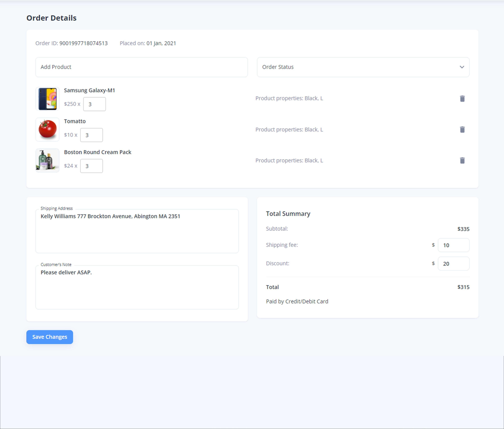Open Boston Round Cream Pack thumbnail

point(47,160)
